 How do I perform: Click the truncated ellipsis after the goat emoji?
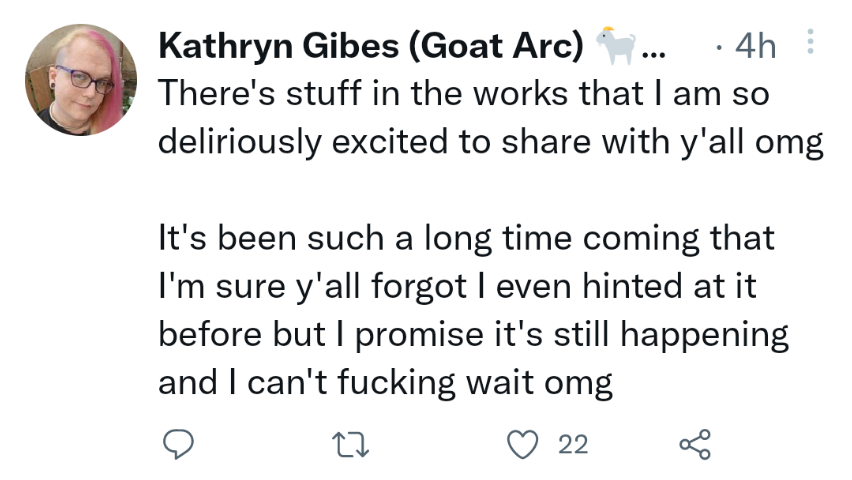point(653,54)
